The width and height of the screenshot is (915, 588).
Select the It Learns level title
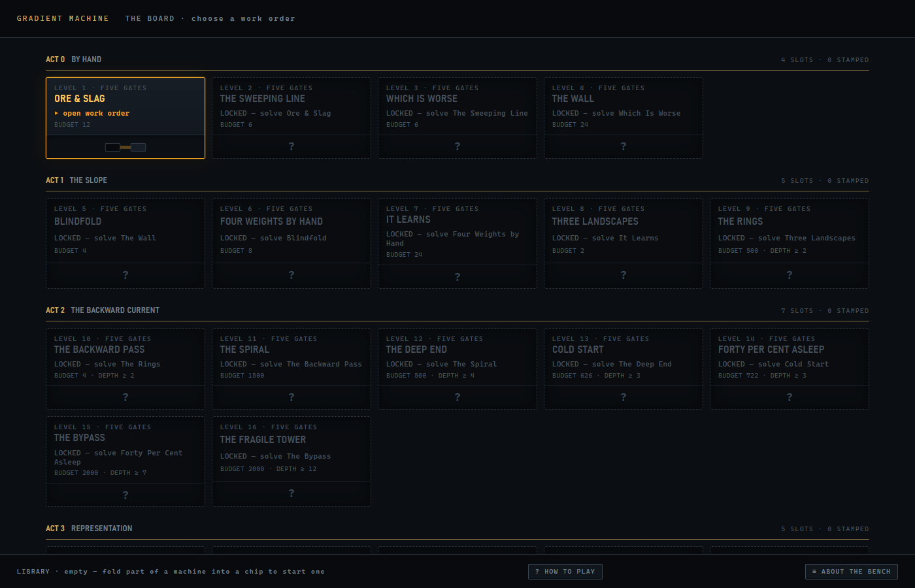(408, 220)
